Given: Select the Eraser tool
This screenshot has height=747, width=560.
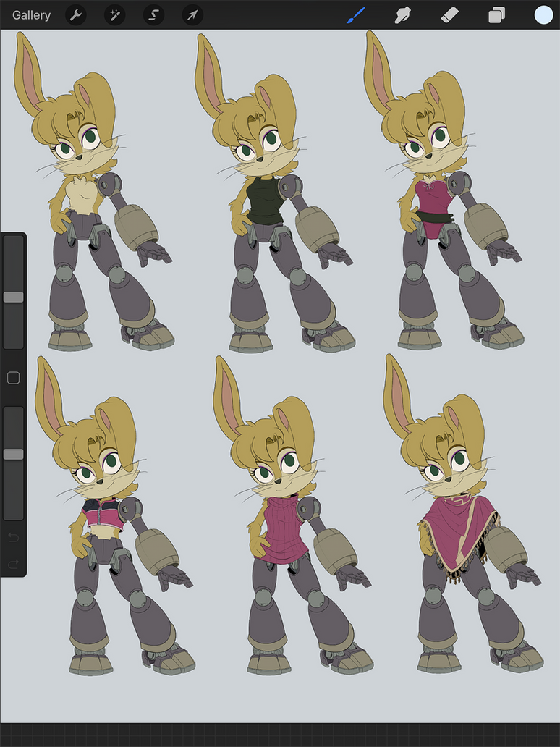Looking at the screenshot, I should (x=449, y=15).
